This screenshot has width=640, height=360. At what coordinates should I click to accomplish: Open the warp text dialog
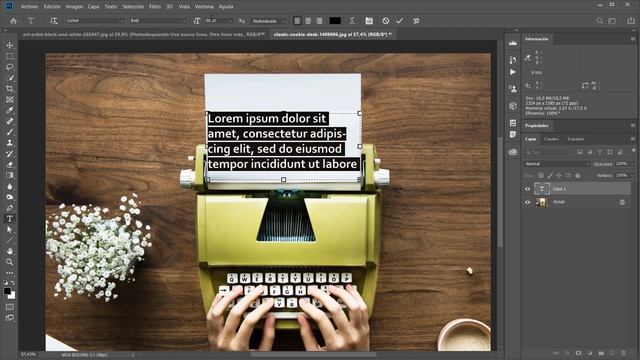coord(352,21)
